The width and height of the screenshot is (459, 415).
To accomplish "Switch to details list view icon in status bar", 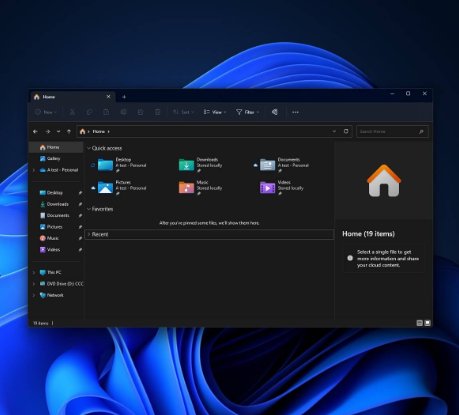I will pyautogui.click(x=420, y=323).
